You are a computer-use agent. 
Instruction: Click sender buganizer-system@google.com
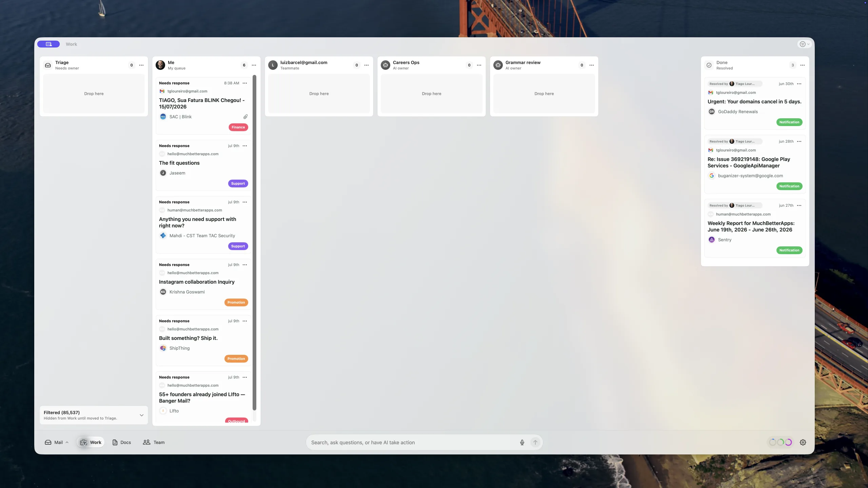(750, 176)
